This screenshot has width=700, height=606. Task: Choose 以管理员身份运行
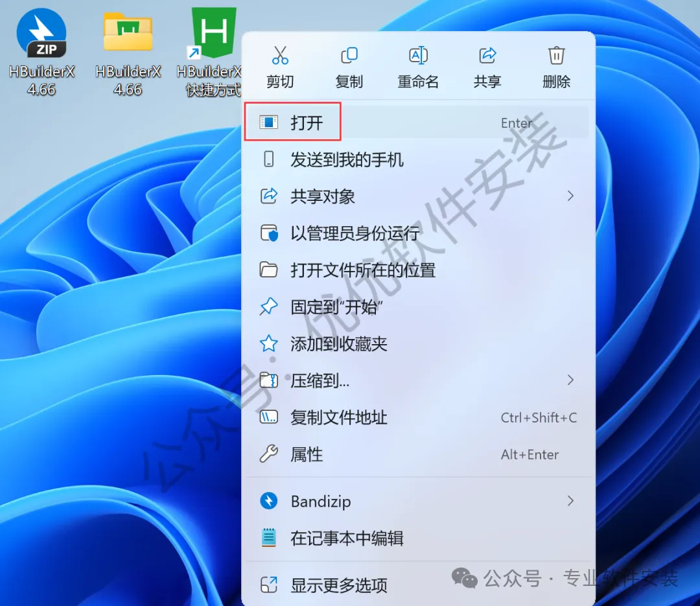(x=417, y=233)
